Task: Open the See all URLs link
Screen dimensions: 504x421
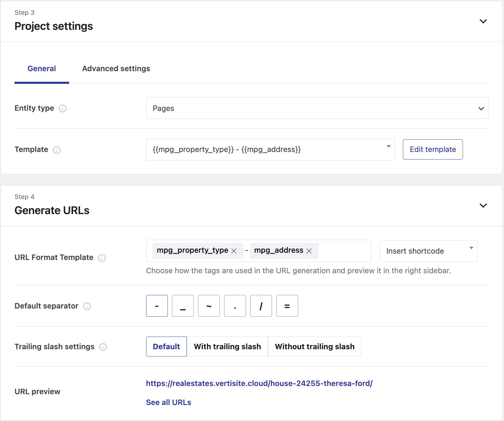Action: tap(168, 402)
